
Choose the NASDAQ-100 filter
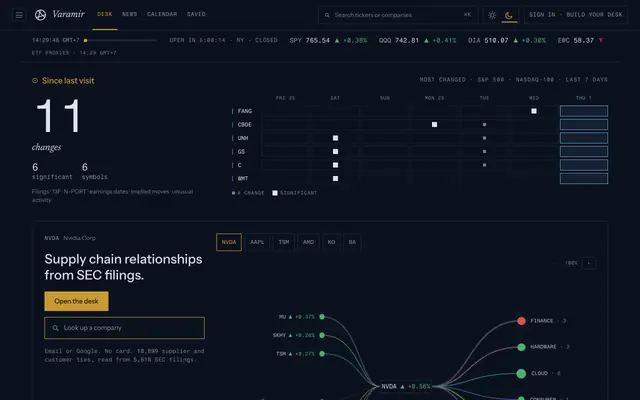(x=535, y=80)
